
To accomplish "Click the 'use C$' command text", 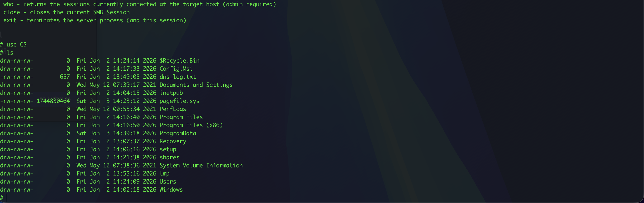I will coord(16,44).
